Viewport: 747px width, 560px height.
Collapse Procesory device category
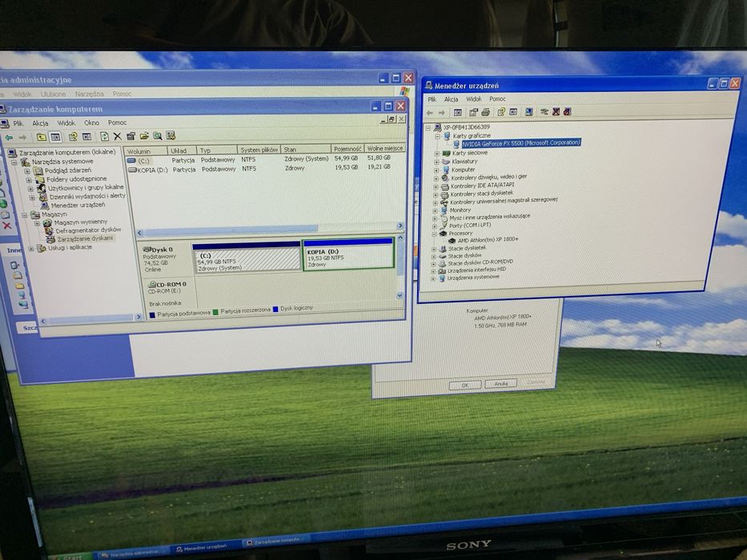435,234
